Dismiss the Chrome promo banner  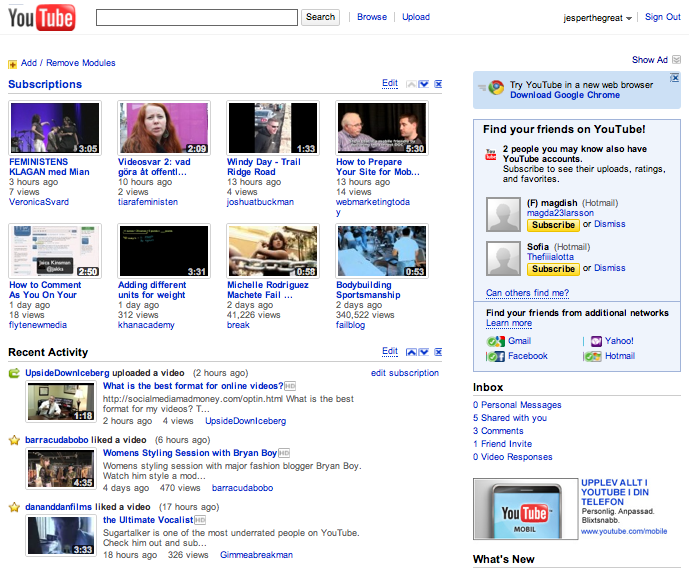pyautogui.click(x=674, y=78)
